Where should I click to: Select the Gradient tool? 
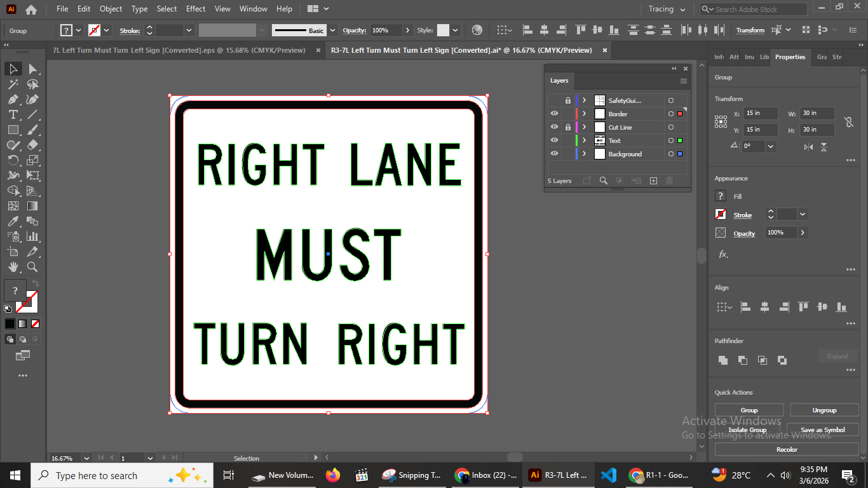32,206
